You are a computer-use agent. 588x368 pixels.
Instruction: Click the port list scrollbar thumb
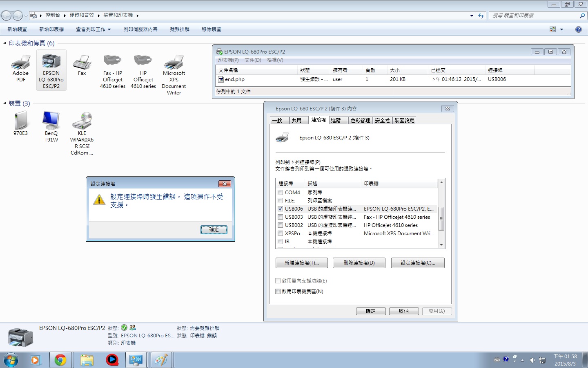coord(441,219)
